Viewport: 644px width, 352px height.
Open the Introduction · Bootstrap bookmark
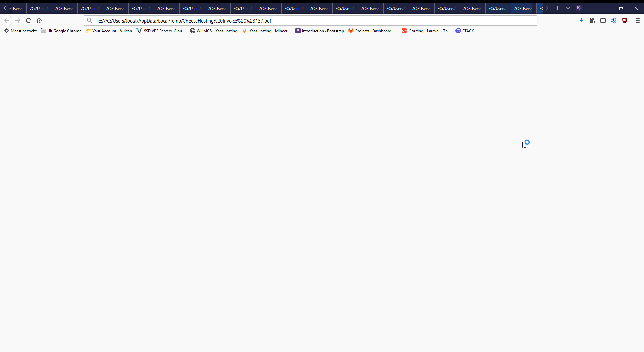pos(320,31)
